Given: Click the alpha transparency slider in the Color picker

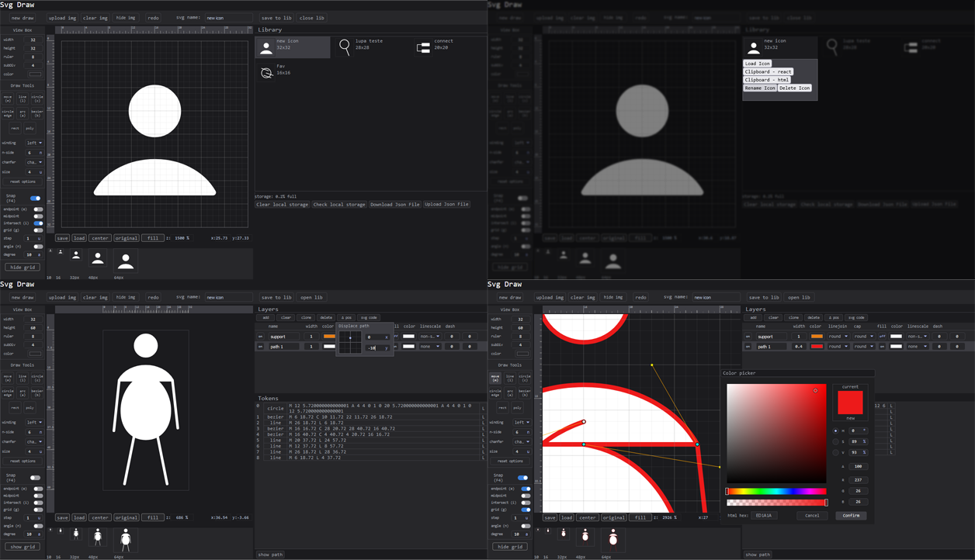Looking at the screenshot, I should point(776,502).
